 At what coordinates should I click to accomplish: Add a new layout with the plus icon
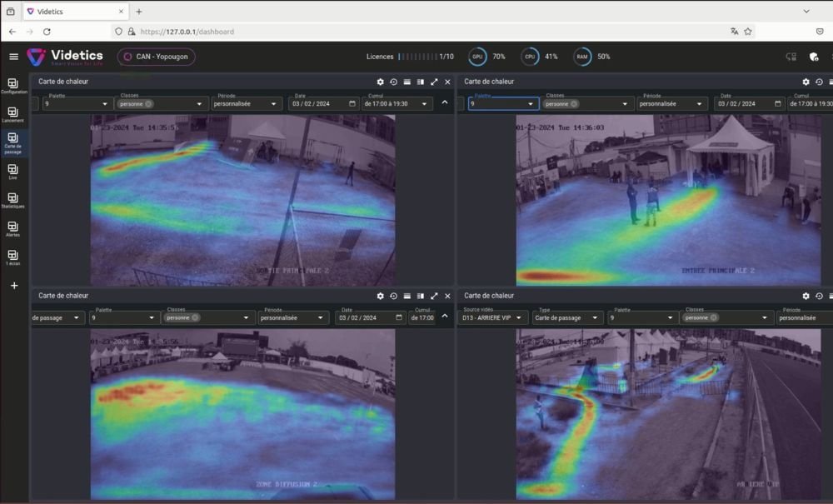click(14, 286)
